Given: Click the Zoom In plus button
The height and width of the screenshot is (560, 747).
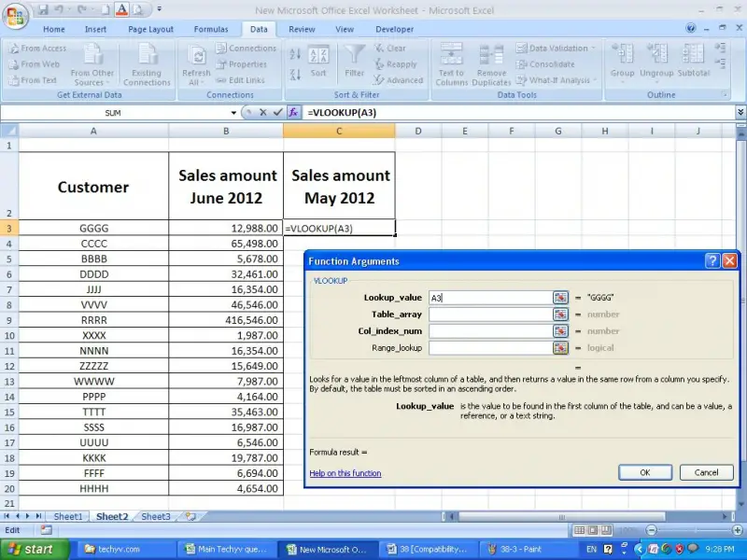Looking at the screenshot, I should click(x=737, y=530).
